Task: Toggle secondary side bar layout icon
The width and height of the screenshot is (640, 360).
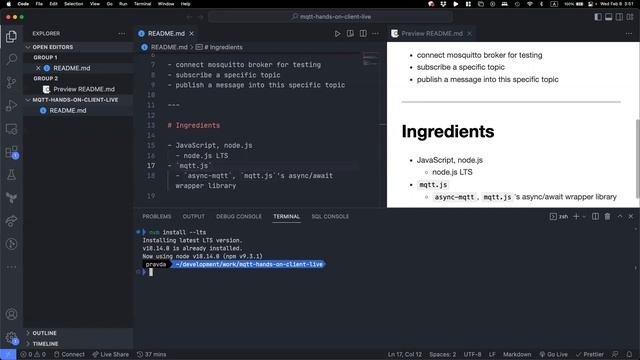Action: [619, 17]
